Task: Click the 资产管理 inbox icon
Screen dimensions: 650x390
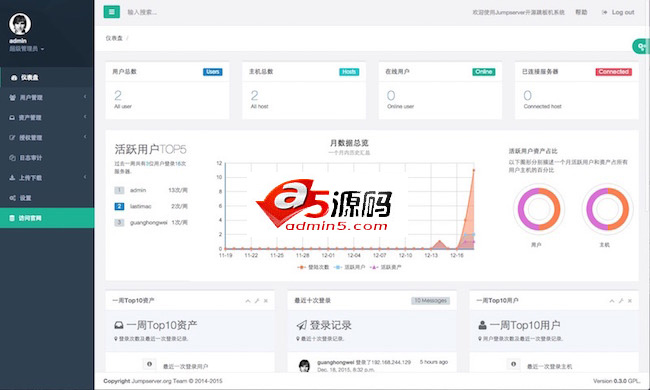Action: point(12,118)
